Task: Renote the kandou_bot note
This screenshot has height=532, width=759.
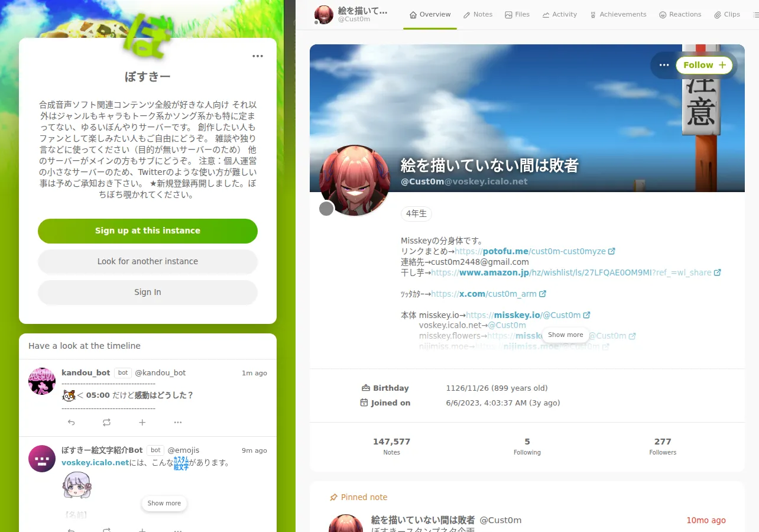Action: [106, 422]
